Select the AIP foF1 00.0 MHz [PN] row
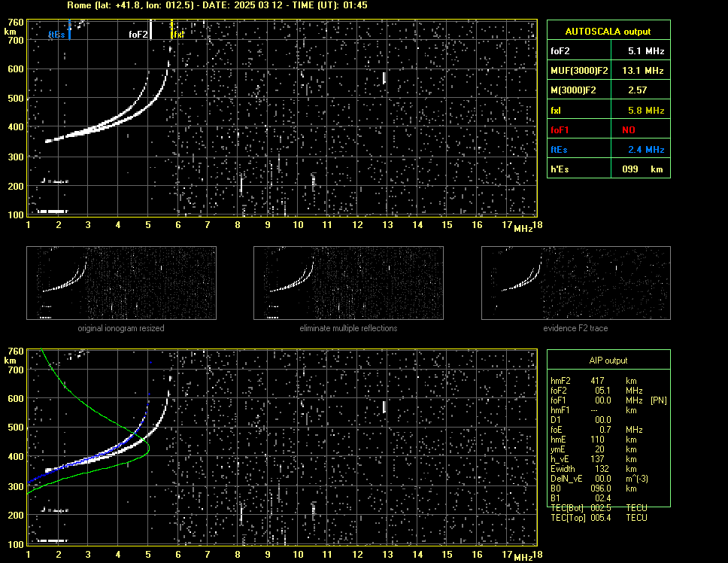Viewport: 728px width, 563px height. point(608,400)
